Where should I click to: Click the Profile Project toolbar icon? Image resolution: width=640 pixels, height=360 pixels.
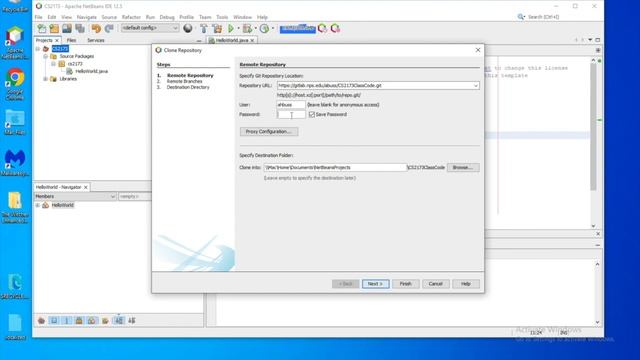264,28
